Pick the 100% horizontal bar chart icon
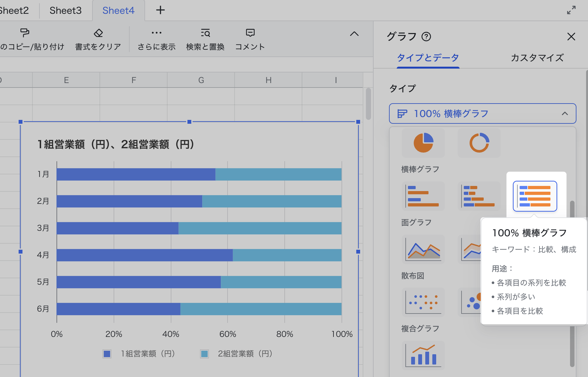The height and width of the screenshot is (377, 588). [x=535, y=196]
